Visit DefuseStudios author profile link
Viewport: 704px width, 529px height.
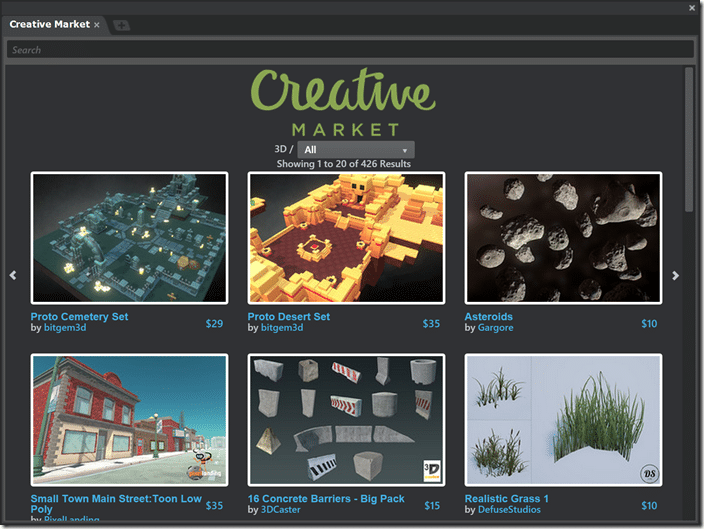click(x=509, y=510)
